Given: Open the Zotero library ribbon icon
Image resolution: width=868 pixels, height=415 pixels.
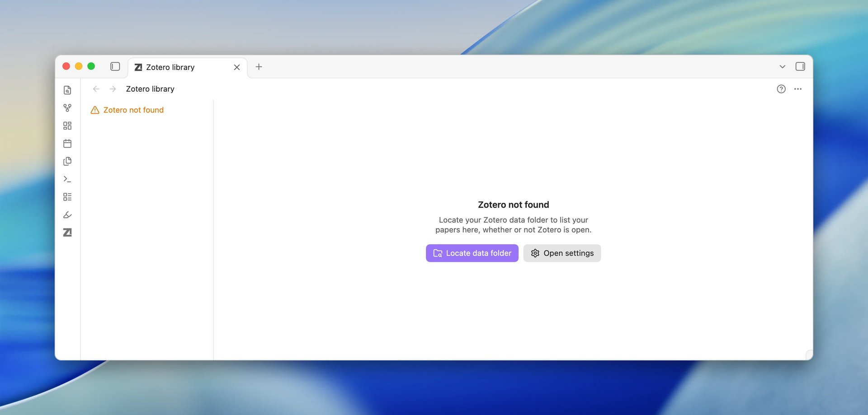Looking at the screenshot, I should click(x=67, y=233).
